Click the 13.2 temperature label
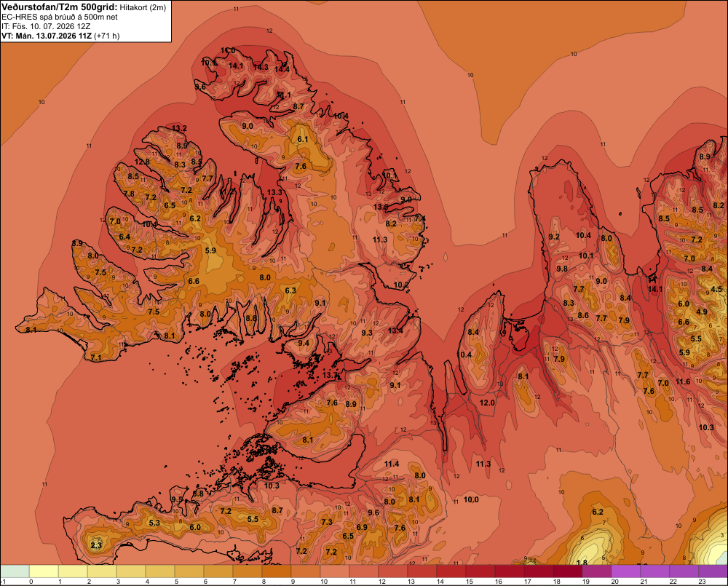Screen dimensions: 728x586 [x=179, y=129]
